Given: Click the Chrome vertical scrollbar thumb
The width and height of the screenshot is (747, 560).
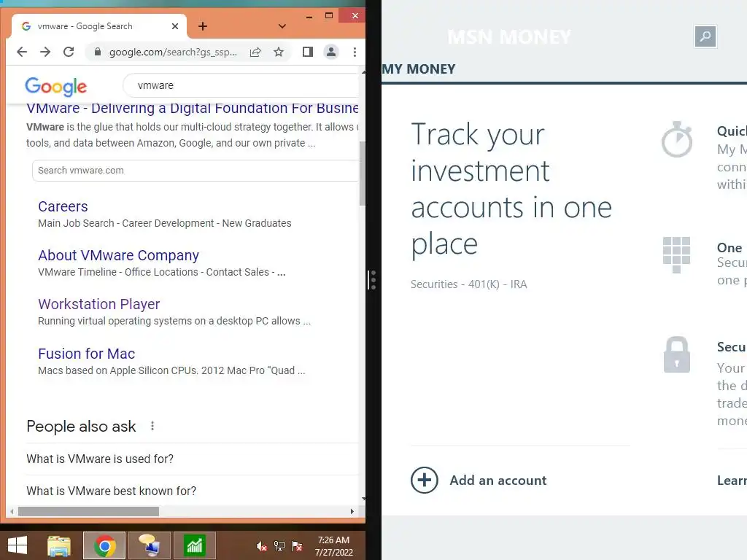Looking at the screenshot, I should [x=363, y=174].
